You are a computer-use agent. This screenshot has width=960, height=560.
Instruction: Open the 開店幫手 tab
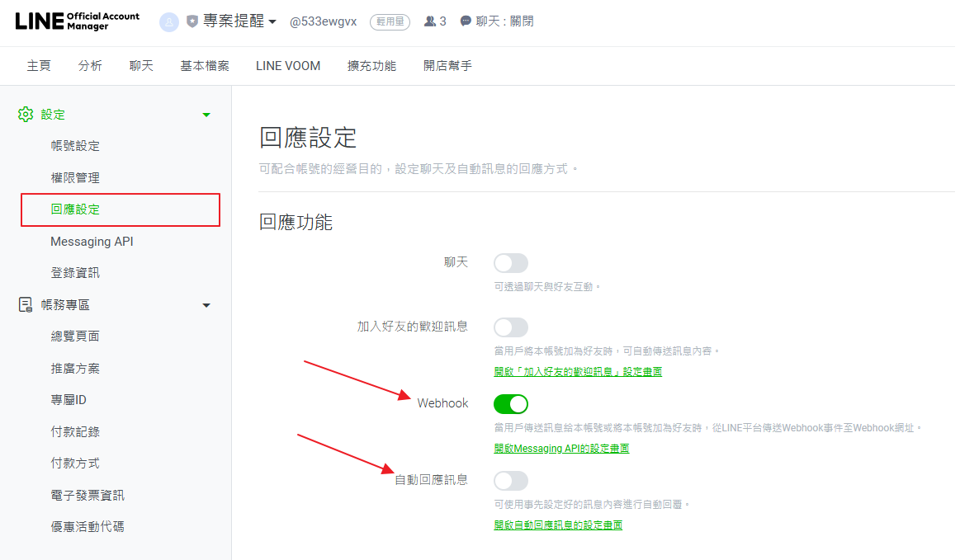coord(447,65)
